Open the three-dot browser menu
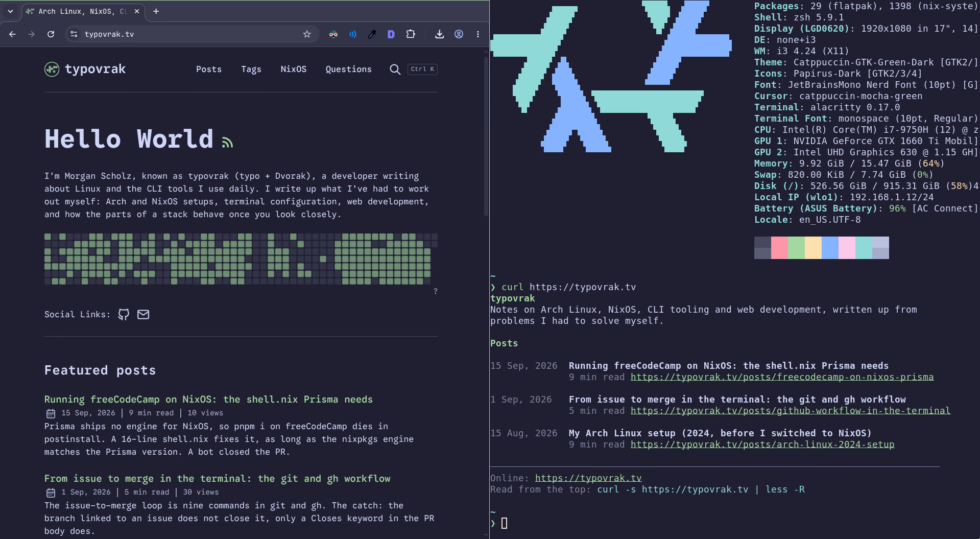Viewport: 980px width, 539px height. click(x=478, y=34)
